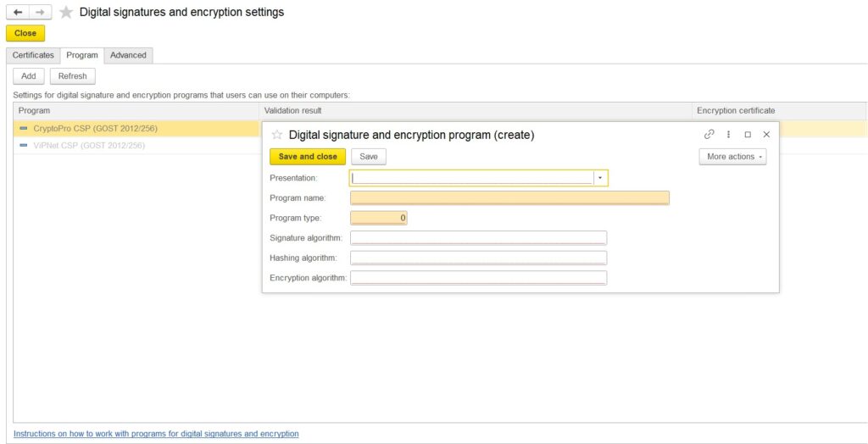Click the Program name input field
Viewport: 868px width, 444px height.
pos(509,198)
